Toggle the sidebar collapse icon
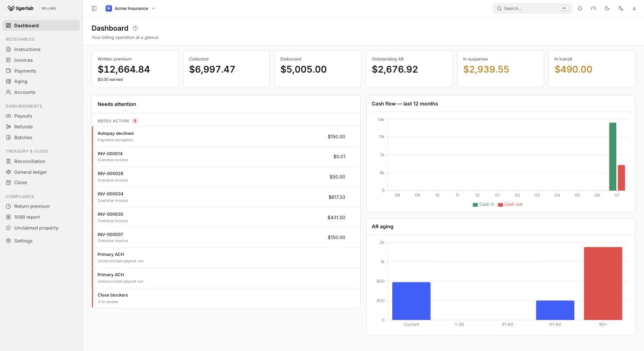The width and height of the screenshot is (644, 351). coord(94,8)
